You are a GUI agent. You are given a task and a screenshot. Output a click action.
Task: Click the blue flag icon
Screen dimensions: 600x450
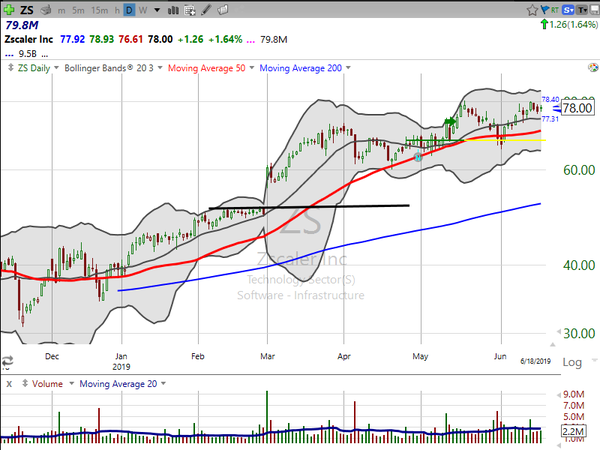tap(545, 9)
